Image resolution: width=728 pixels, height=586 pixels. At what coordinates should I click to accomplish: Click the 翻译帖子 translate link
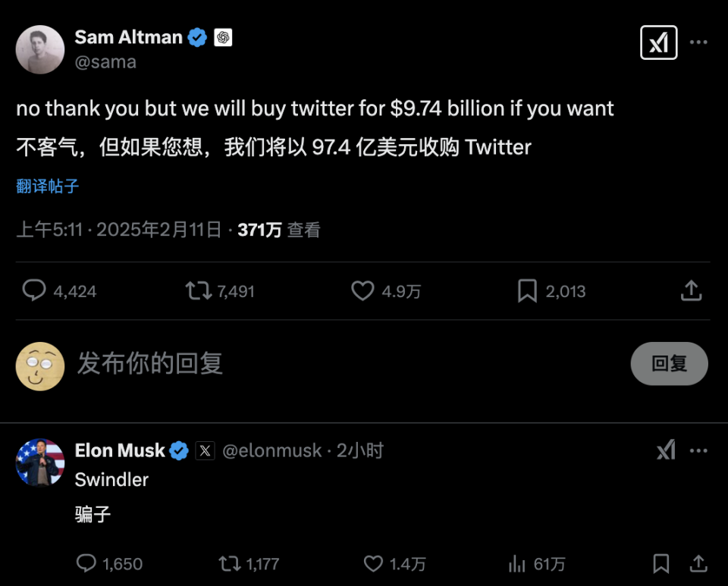48,186
